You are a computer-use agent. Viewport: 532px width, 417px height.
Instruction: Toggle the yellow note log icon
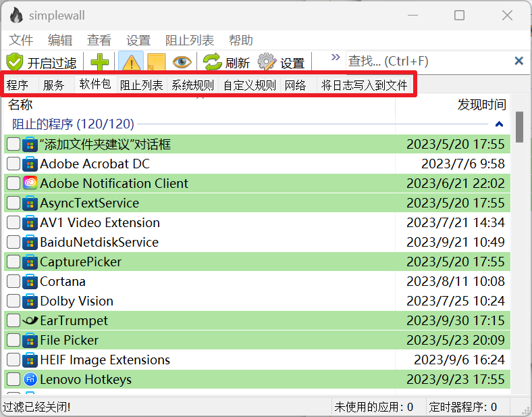click(x=157, y=62)
